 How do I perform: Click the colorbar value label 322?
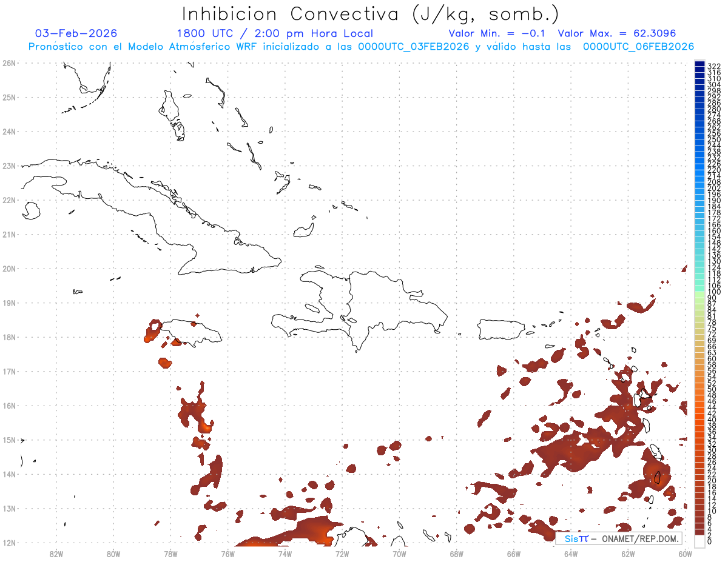(x=714, y=65)
